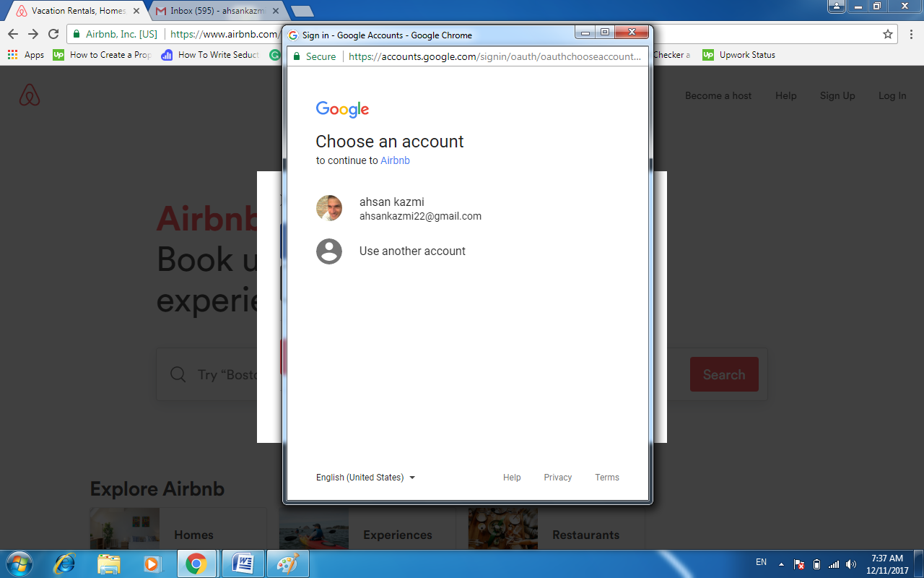Open the Homes explore card
924x578 pixels.
pyautogui.click(x=178, y=529)
